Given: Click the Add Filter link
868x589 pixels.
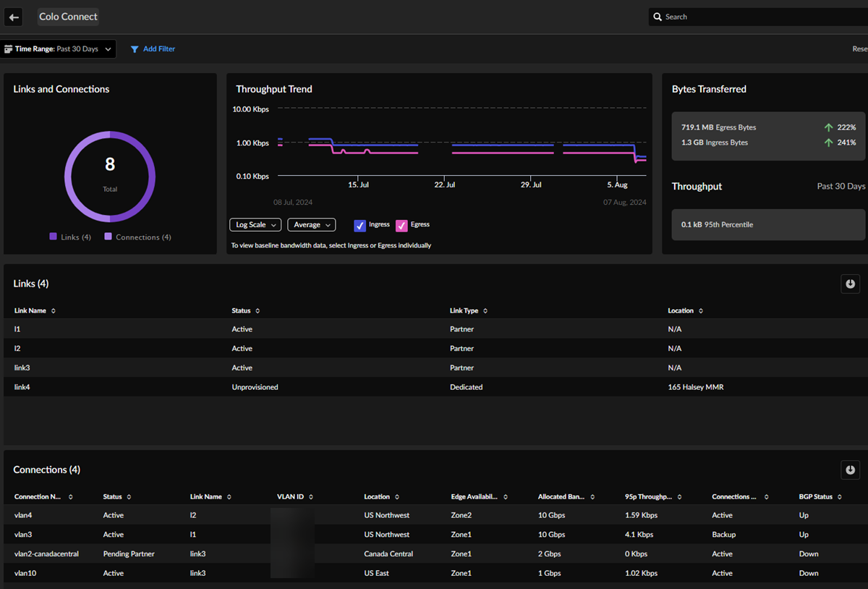Looking at the screenshot, I should [158, 49].
